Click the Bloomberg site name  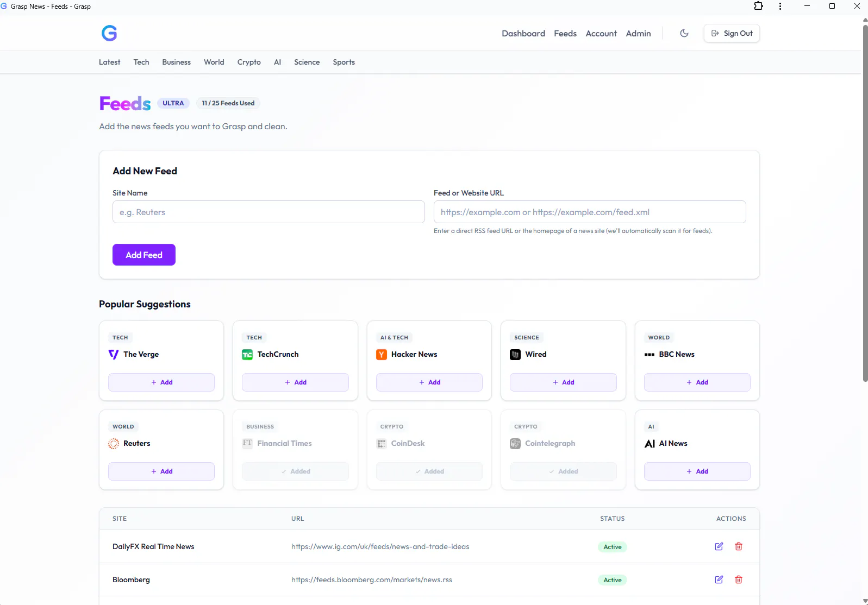[131, 579]
